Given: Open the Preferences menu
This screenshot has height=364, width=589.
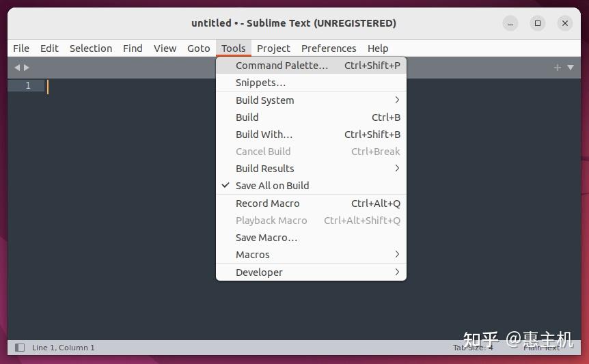Looking at the screenshot, I should (329, 48).
